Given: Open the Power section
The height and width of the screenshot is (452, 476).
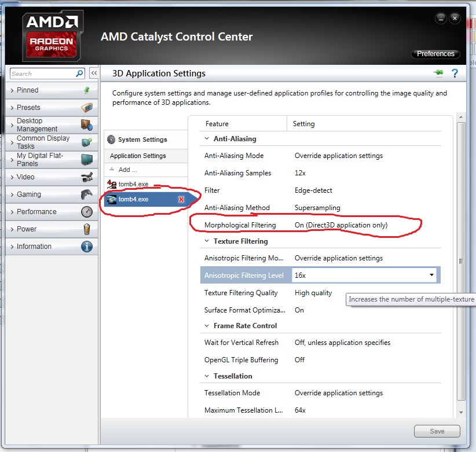Looking at the screenshot, I should tap(52, 229).
